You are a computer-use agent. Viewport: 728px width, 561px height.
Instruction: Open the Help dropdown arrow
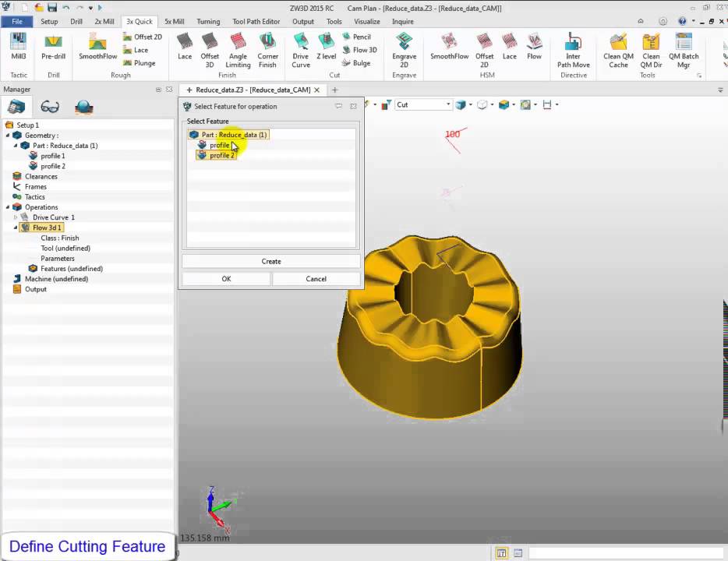(x=693, y=21)
